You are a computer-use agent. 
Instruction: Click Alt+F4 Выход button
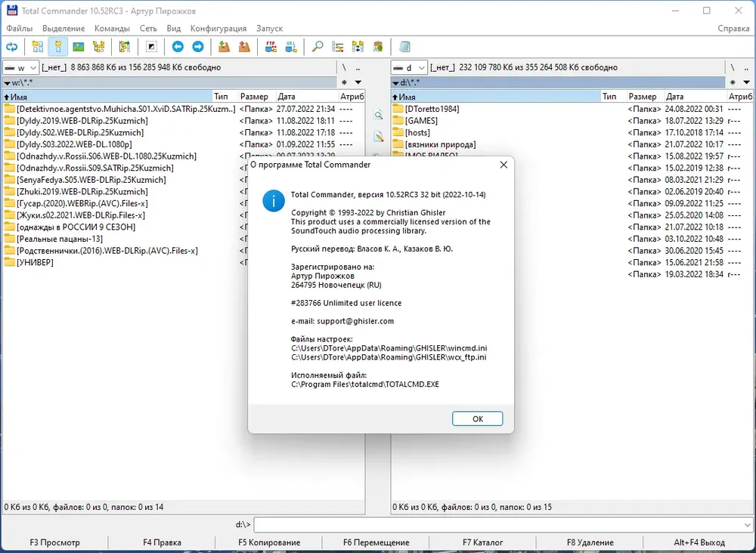(x=699, y=542)
